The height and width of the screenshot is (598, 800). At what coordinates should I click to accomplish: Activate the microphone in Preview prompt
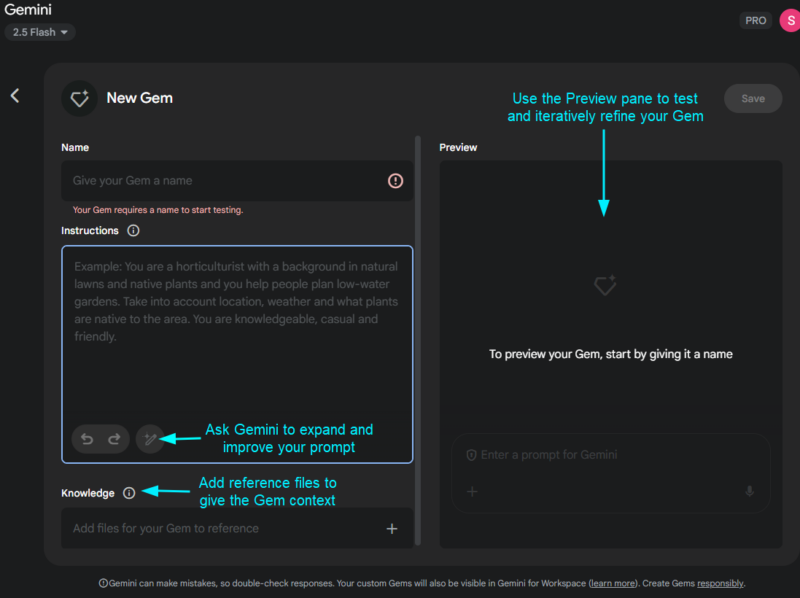tap(749, 491)
